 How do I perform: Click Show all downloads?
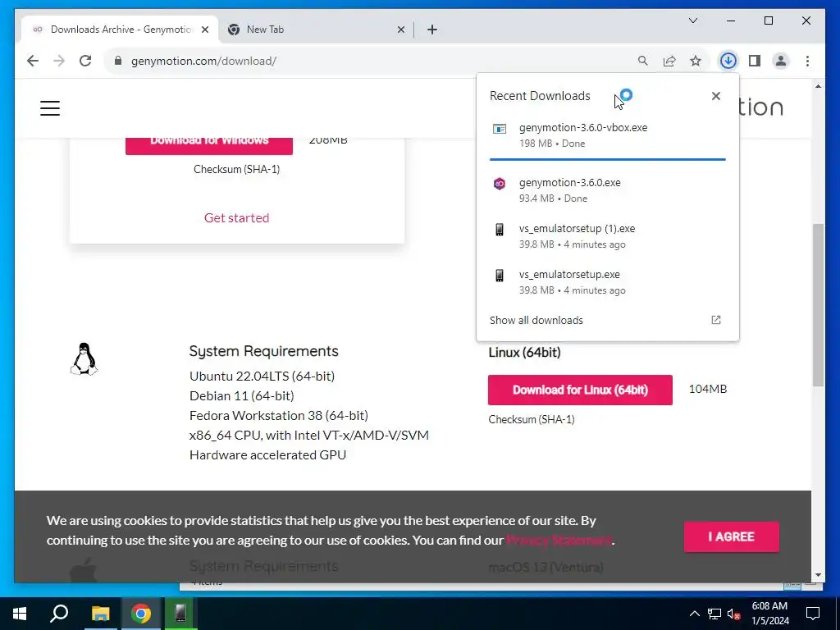(536, 321)
